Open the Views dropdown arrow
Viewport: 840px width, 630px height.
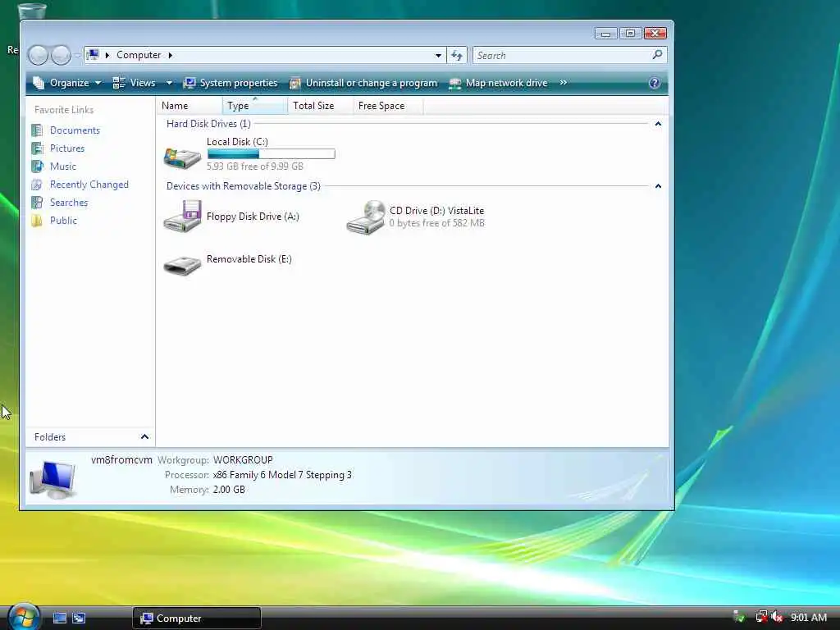point(169,83)
